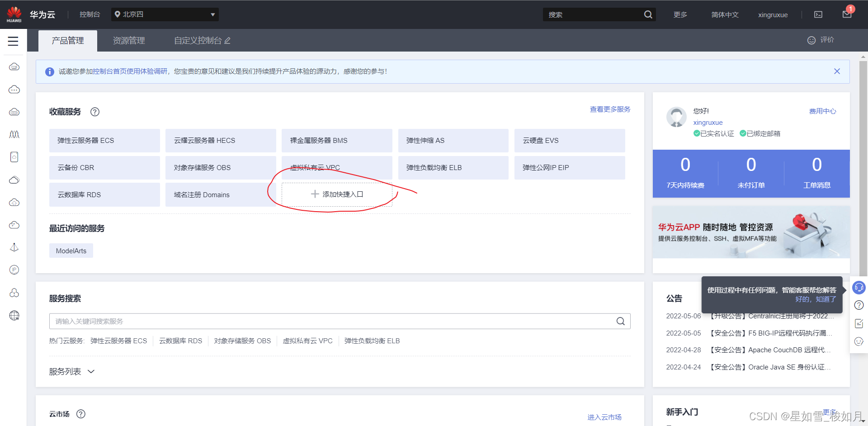Open 云硬盘 EVS favorite tile
Screen dimensions: 868x426
570,141
